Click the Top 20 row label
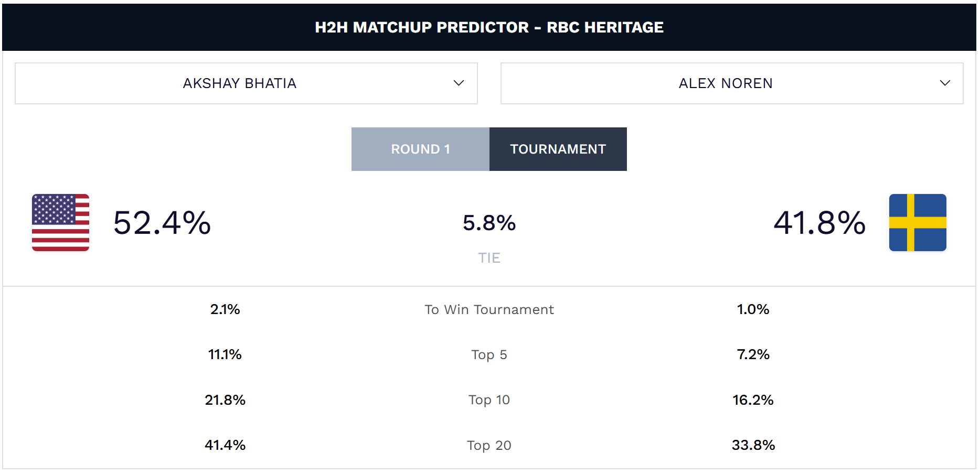 tap(489, 445)
